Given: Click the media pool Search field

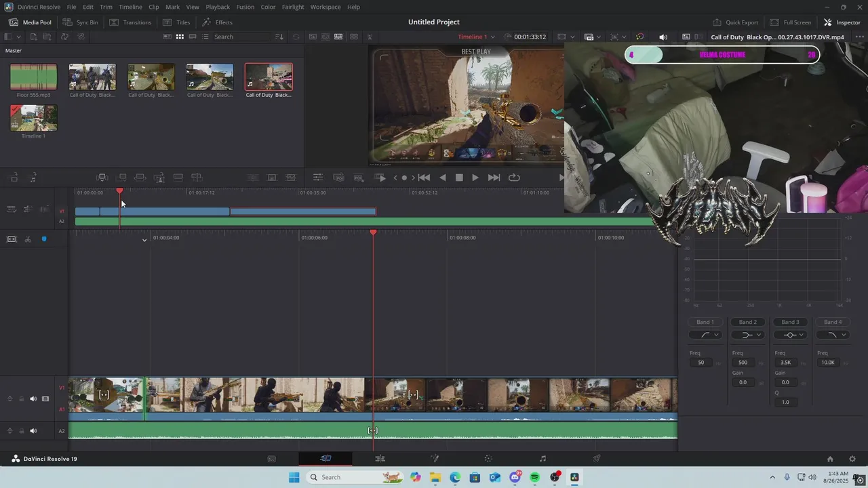Looking at the screenshot, I should coord(241,37).
